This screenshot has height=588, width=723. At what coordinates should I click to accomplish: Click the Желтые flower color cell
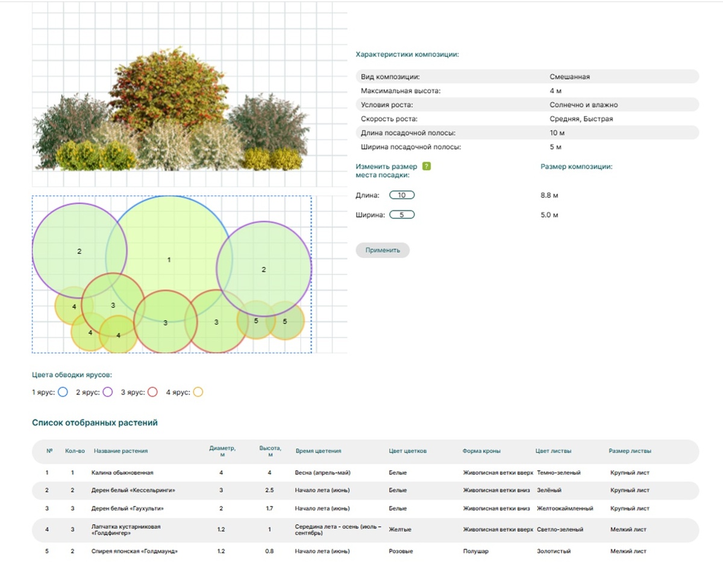coord(399,530)
